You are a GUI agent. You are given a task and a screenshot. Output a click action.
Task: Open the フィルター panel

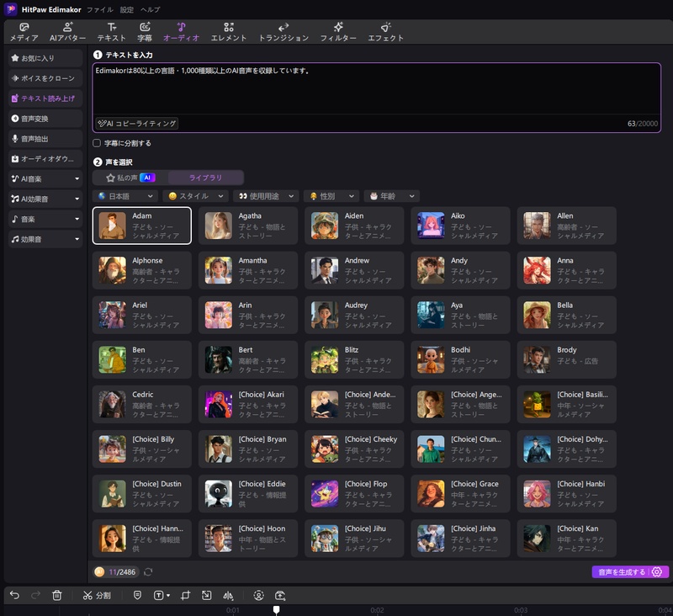338,32
